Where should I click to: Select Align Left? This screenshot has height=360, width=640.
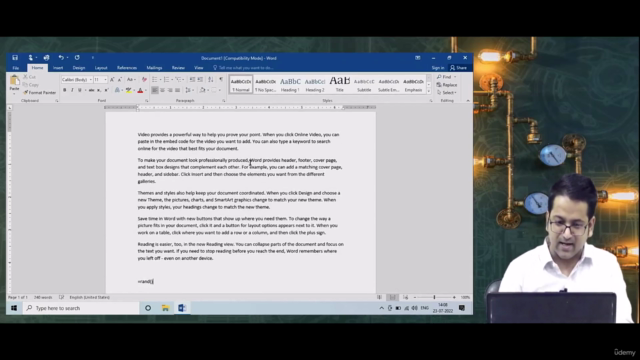pyautogui.click(x=155, y=90)
